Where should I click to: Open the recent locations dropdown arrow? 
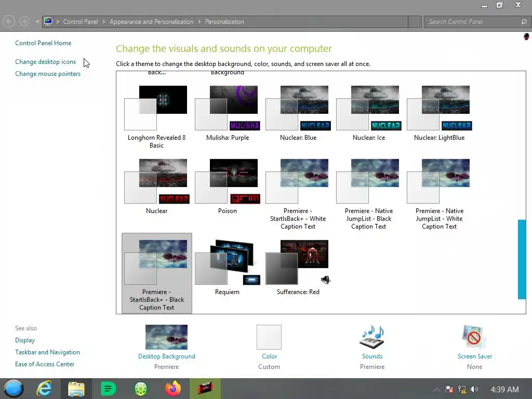tap(37, 22)
